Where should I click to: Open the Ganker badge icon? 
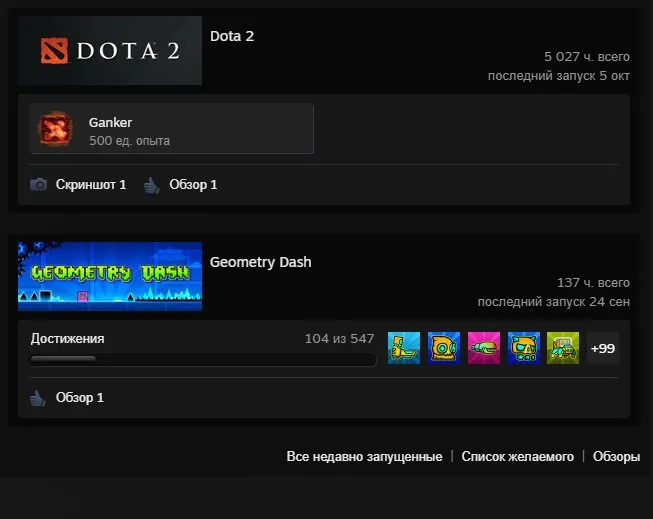[x=55, y=129]
